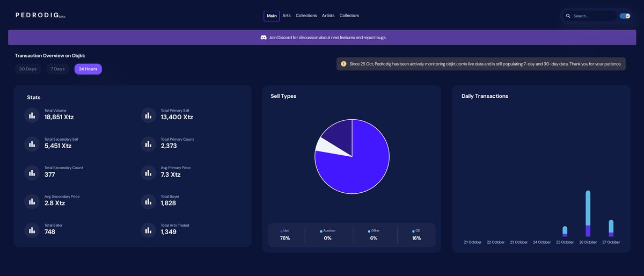Click the 7.3 Xtz value
This screenshot has width=644, height=276.
pos(171,175)
